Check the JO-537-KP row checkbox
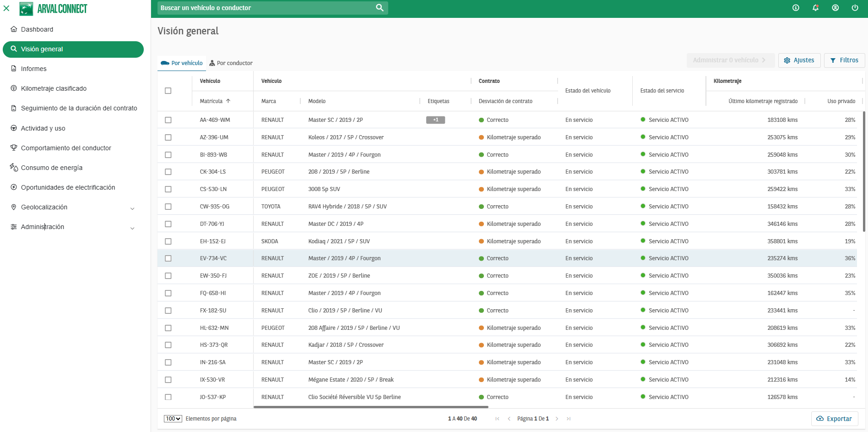Screen dimensions: 868x432 (168, 397)
